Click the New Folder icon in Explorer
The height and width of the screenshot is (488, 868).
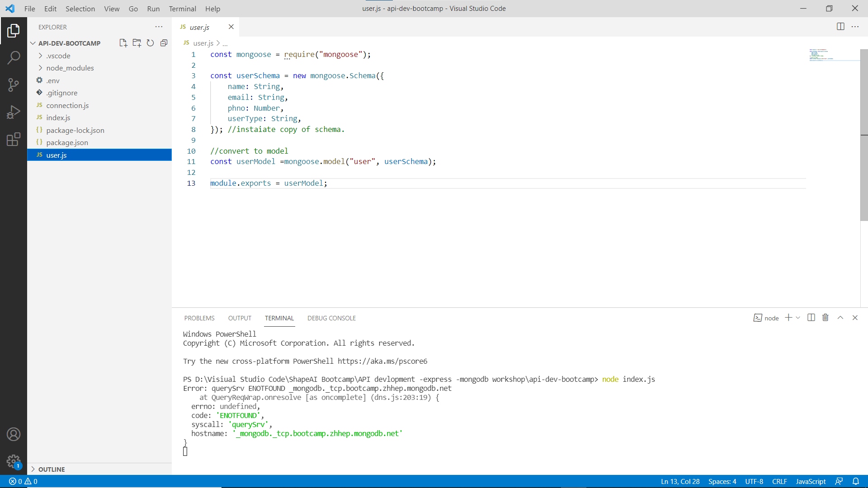coord(137,43)
